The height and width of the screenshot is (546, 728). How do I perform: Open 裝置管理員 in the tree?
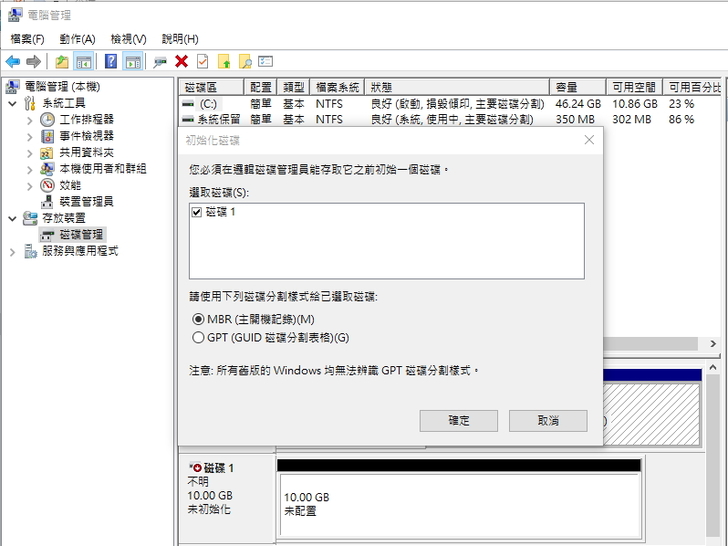point(86,202)
